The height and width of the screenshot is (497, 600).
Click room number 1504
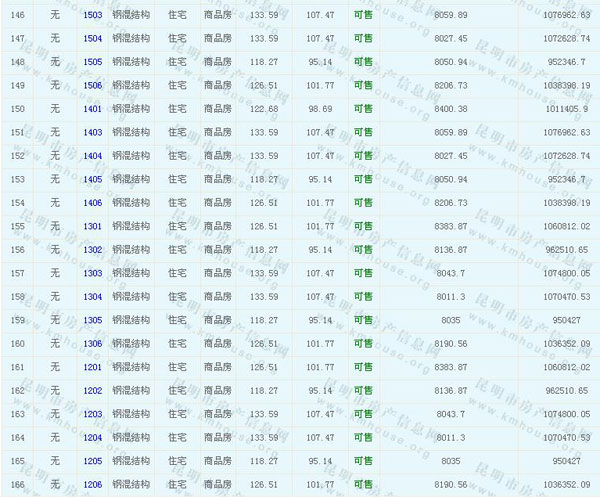(92, 38)
